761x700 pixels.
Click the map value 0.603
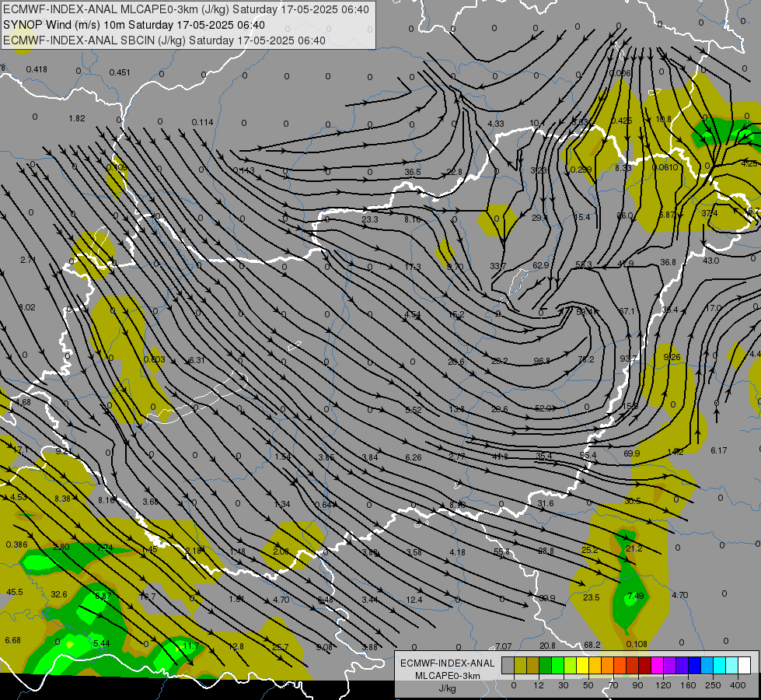pyautogui.click(x=155, y=359)
